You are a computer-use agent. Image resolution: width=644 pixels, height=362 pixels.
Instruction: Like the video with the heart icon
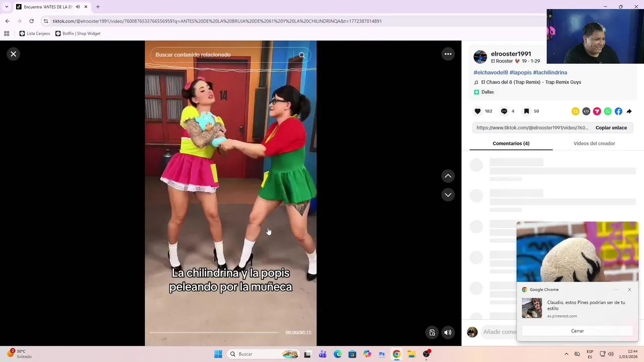[477, 111]
